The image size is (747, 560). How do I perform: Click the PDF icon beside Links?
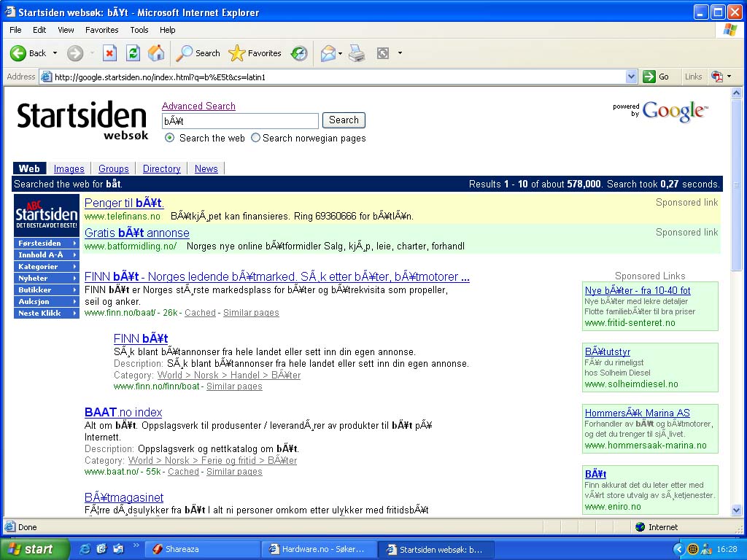click(x=716, y=77)
